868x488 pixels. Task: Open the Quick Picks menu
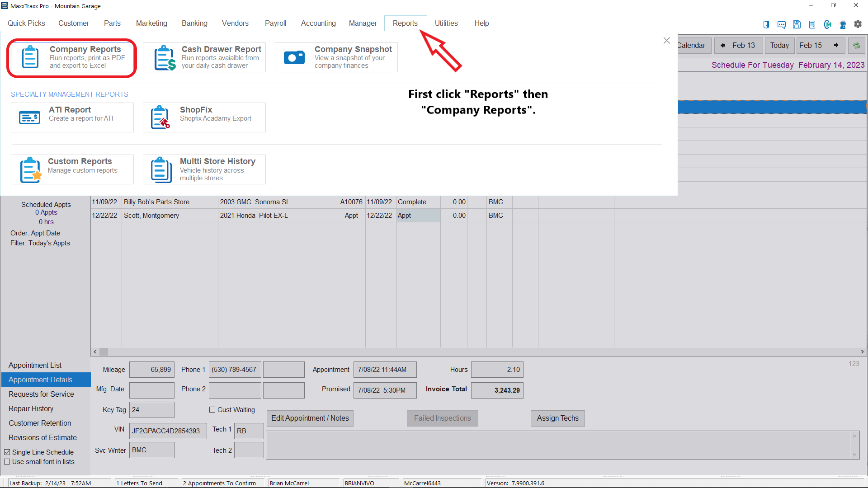[26, 23]
